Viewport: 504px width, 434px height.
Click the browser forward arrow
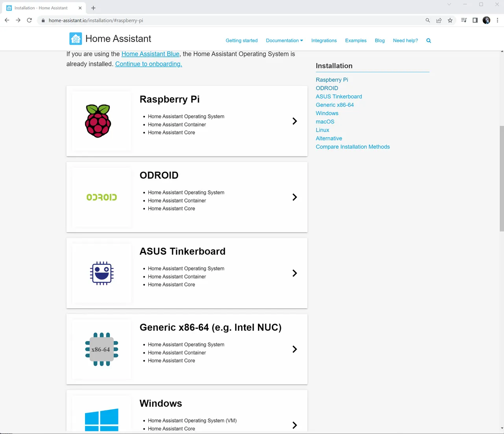coord(18,20)
